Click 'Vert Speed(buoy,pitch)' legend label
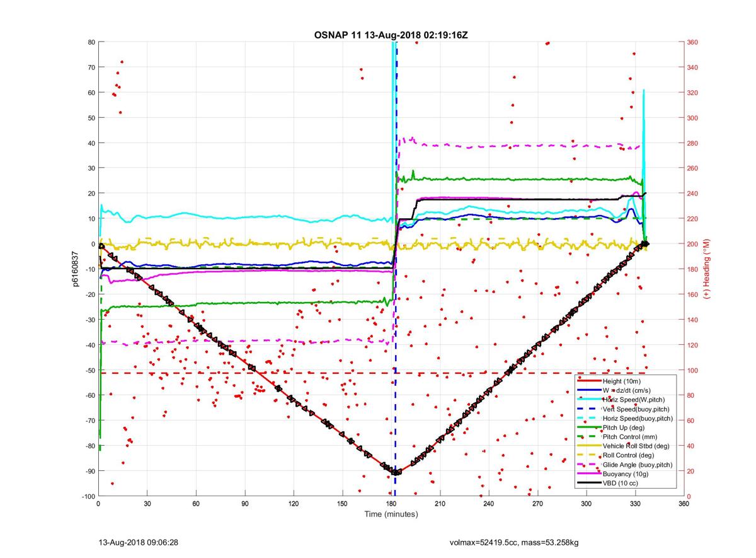This screenshot has height=558, width=756. click(636, 409)
